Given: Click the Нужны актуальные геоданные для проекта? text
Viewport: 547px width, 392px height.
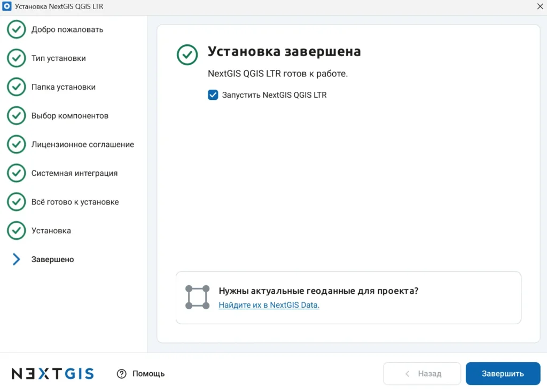Looking at the screenshot, I should 318,291.
